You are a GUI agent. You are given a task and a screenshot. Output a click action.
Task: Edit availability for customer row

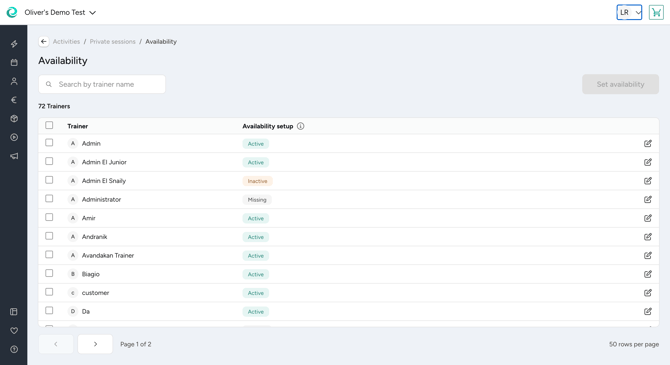pyautogui.click(x=648, y=293)
